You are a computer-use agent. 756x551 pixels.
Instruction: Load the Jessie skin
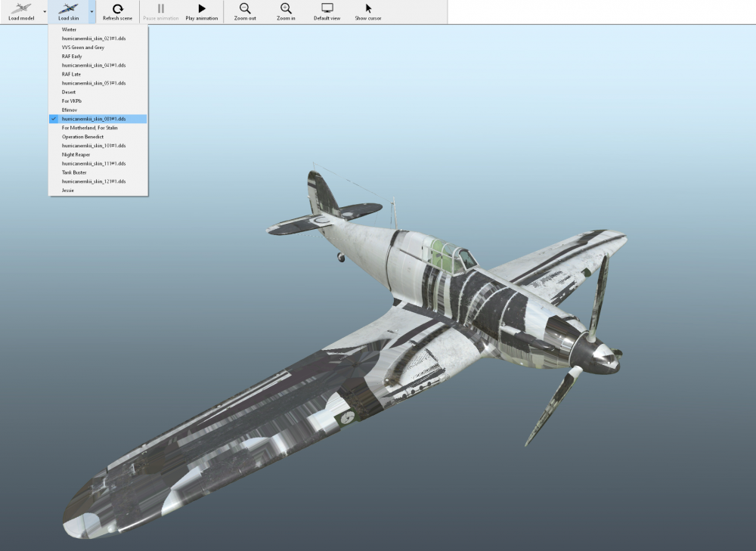point(68,190)
